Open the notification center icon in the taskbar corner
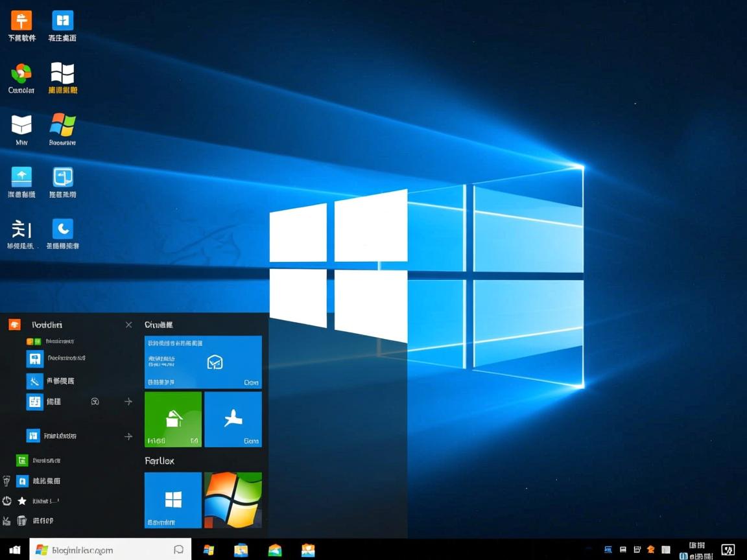The image size is (747, 560). pyautogui.click(x=728, y=550)
